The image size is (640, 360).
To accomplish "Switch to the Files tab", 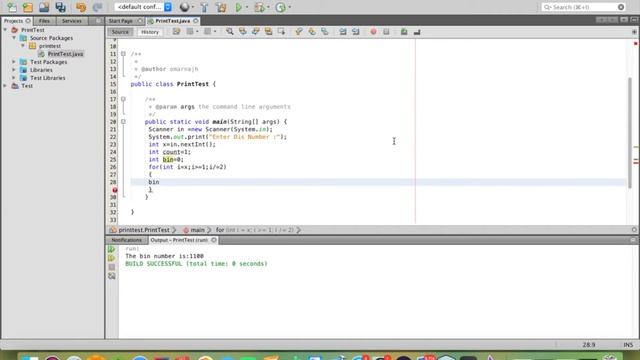I will click(44, 21).
